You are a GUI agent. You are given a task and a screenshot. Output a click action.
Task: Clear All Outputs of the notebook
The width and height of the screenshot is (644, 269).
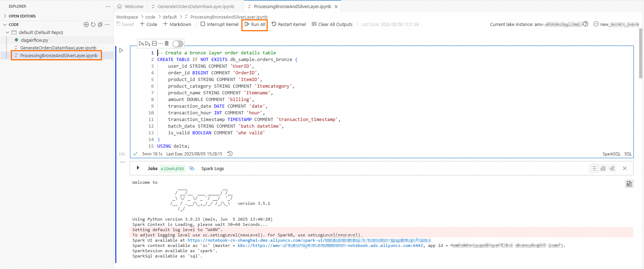(332, 24)
